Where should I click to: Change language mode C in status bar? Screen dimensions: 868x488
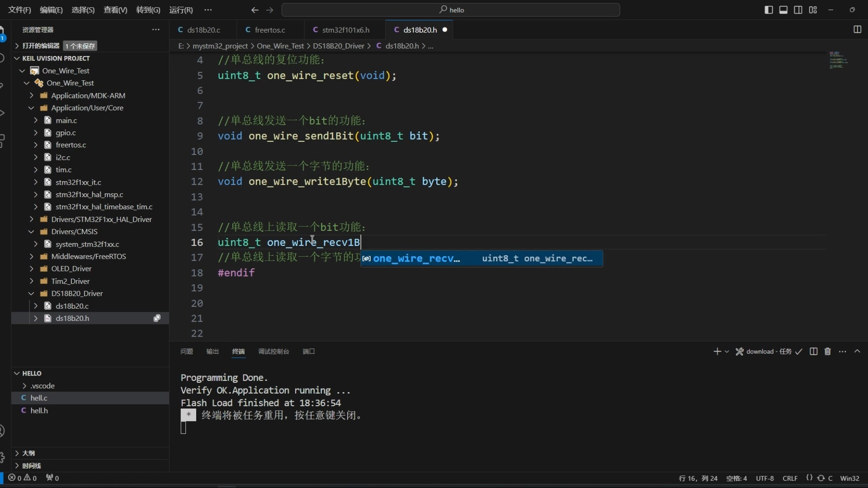[830, 478]
